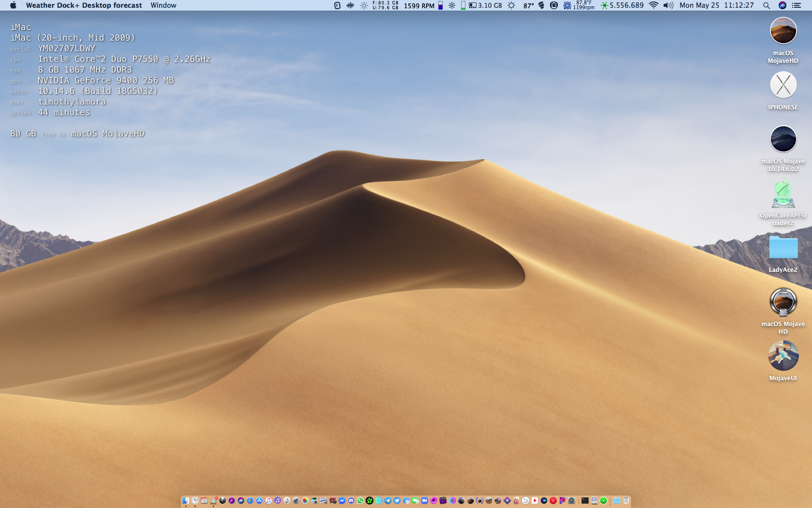Open Spotlight search in the menu bar

point(767,5)
